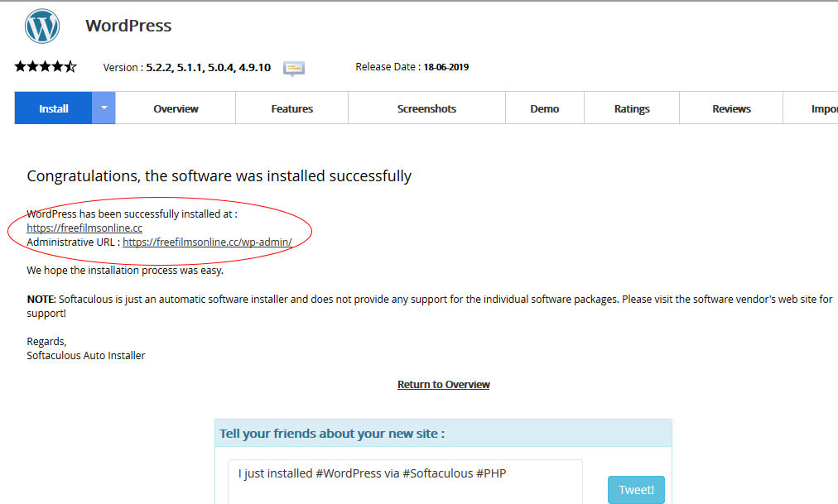Click the Tweet! button
This screenshot has height=504, width=838.
coord(636,490)
